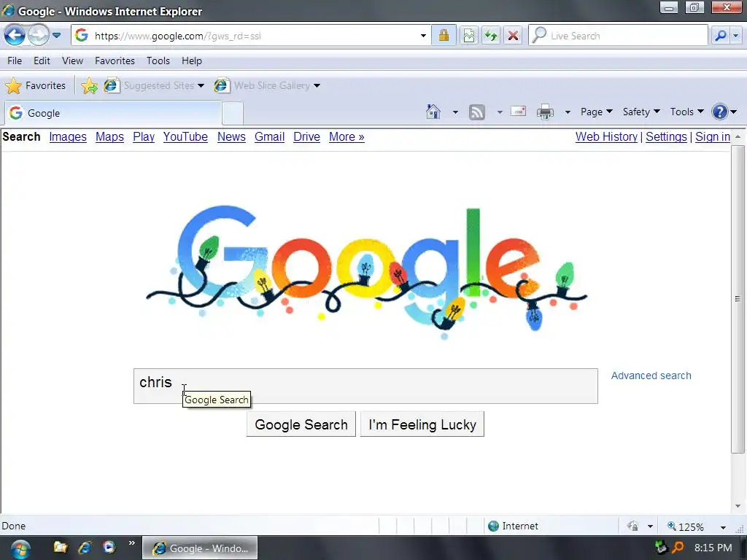
Task: Open Windows Explorer folder icon in Quick Launch
Action: click(60, 547)
